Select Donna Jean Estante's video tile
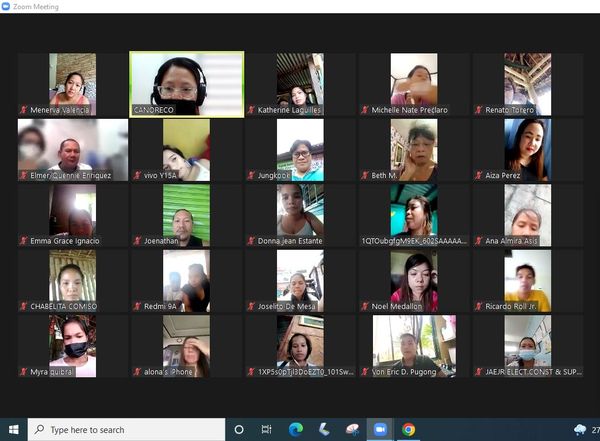Viewport: 600px width, 441px height. pyautogui.click(x=300, y=215)
